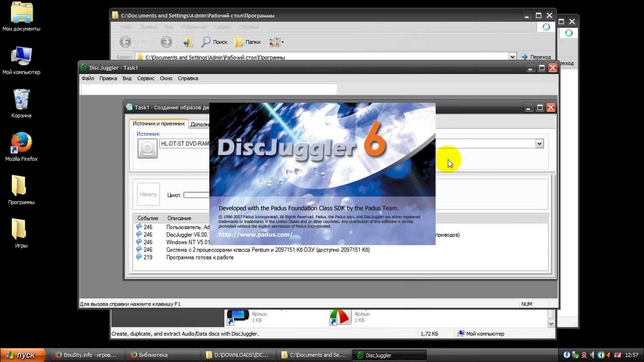Open the Explorer views dropdown button

[x=276, y=42]
